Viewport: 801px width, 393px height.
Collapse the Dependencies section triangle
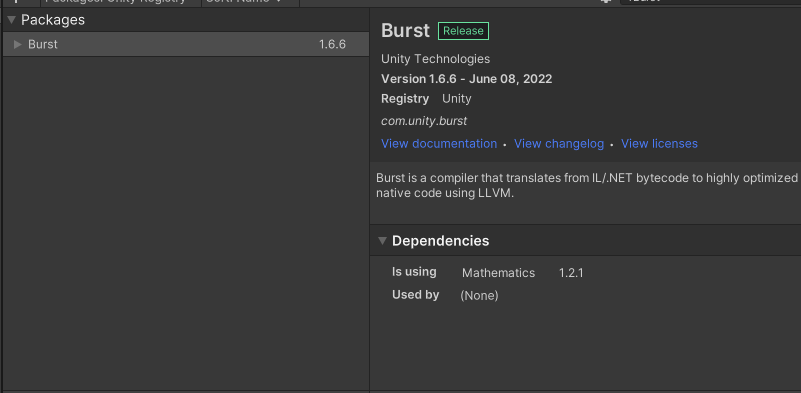(382, 241)
